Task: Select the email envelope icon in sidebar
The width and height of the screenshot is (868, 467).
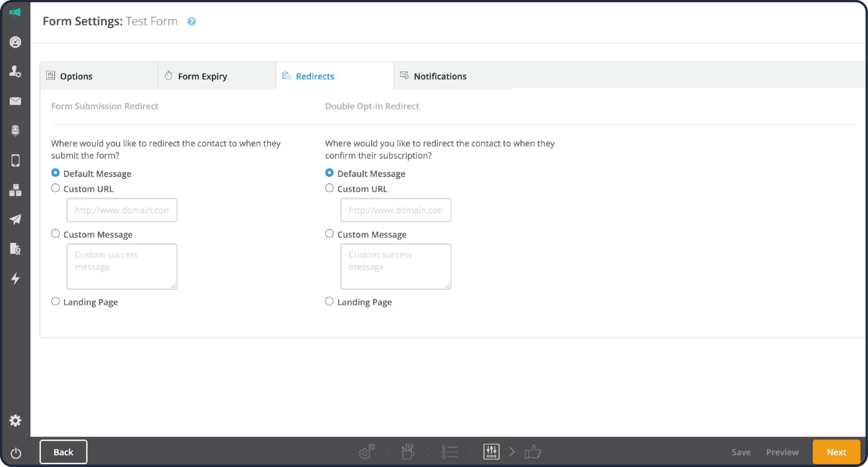Action: [15, 101]
